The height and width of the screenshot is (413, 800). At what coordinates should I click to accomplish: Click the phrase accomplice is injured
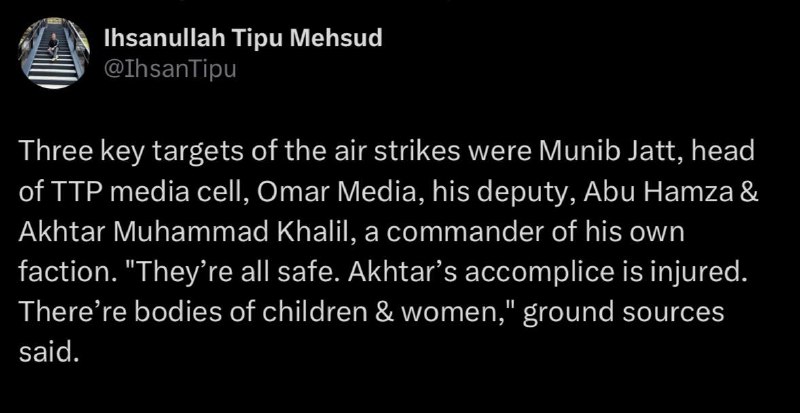point(608,273)
